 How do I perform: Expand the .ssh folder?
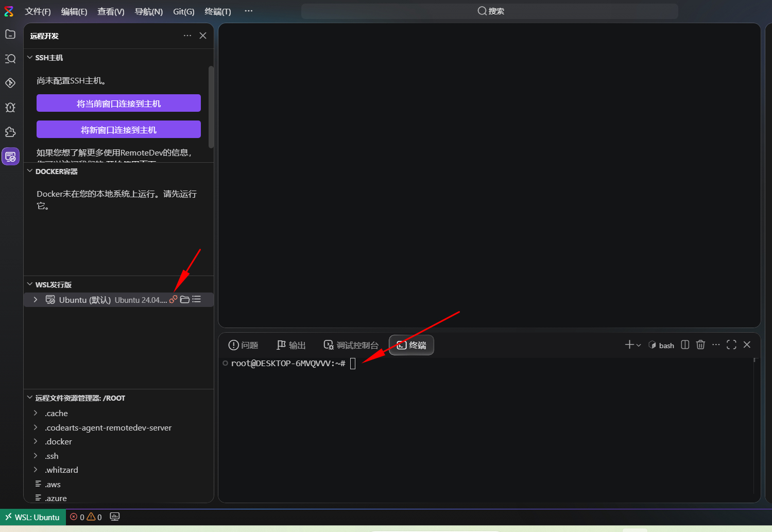point(36,456)
